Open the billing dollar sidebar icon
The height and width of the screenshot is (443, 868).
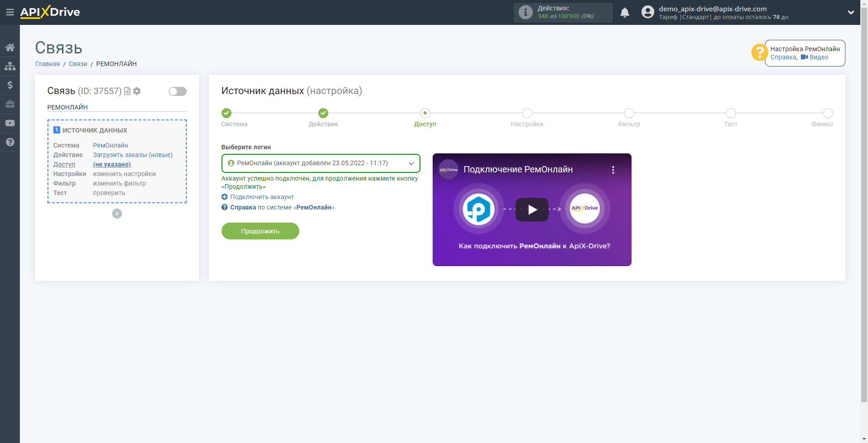click(10, 85)
